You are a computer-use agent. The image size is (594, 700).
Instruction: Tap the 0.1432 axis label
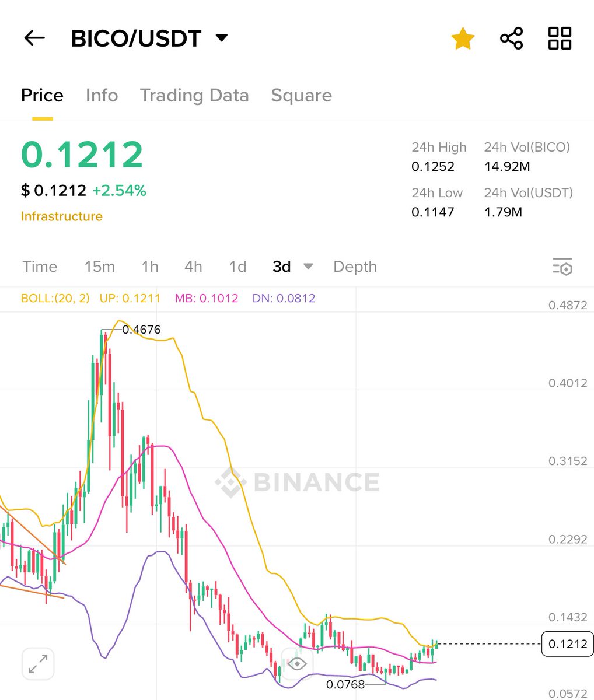pyautogui.click(x=568, y=617)
